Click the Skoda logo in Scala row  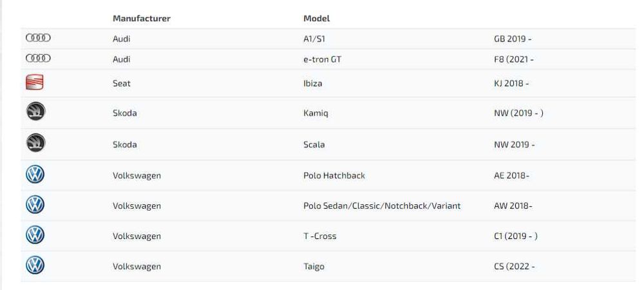[x=35, y=144]
